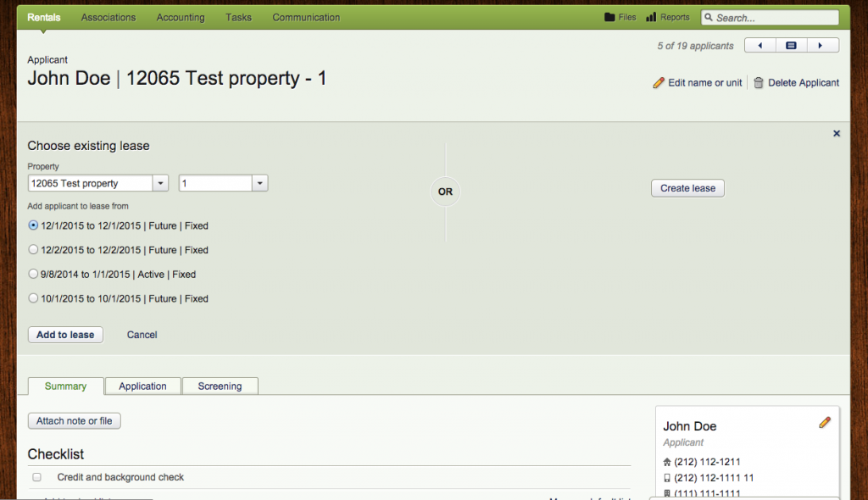Image resolution: width=868 pixels, height=500 pixels.
Task: Edit the John Doe contact card via pencil icon
Action: (825, 422)
